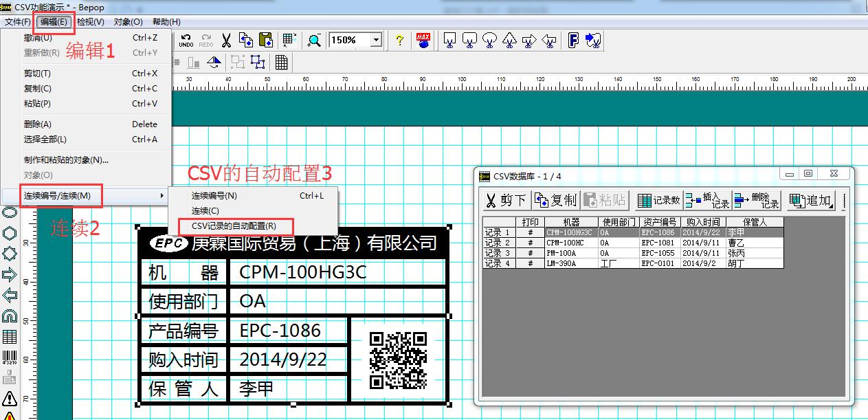868x420 pixels.
Task: Click 复制 button in CSV数据库 window
Action: point(556,200)
